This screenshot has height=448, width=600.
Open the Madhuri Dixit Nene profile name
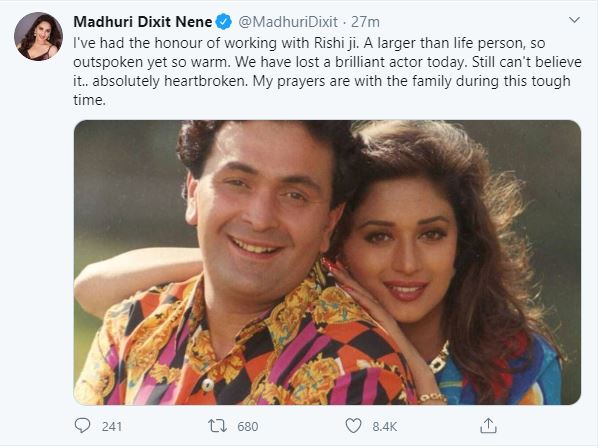143,22
